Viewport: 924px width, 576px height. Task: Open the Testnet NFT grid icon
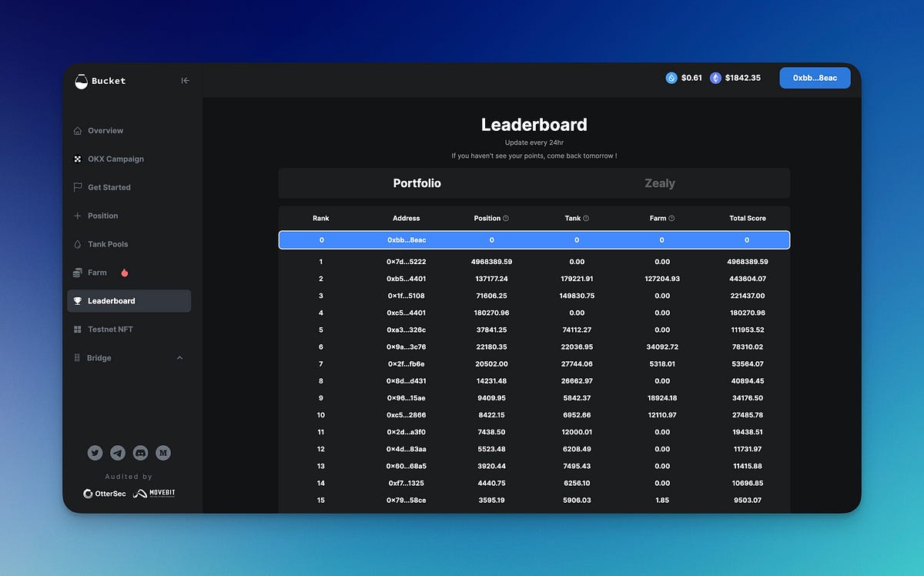click(78, 329)
